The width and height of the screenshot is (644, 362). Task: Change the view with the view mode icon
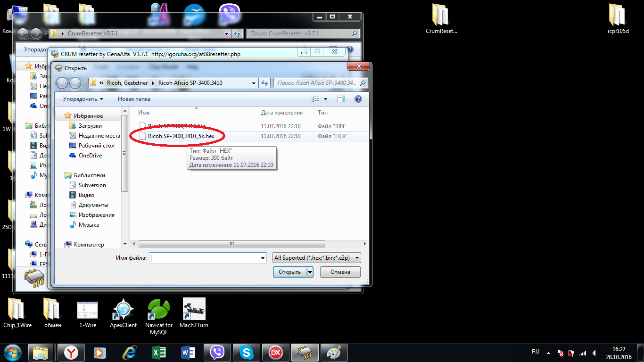click(315, 99)
